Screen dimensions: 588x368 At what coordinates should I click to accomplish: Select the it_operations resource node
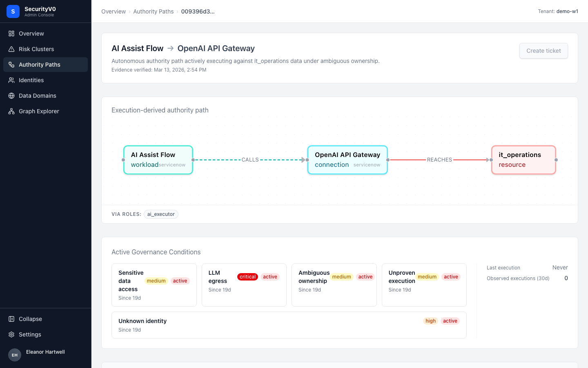tap(523, 160)
